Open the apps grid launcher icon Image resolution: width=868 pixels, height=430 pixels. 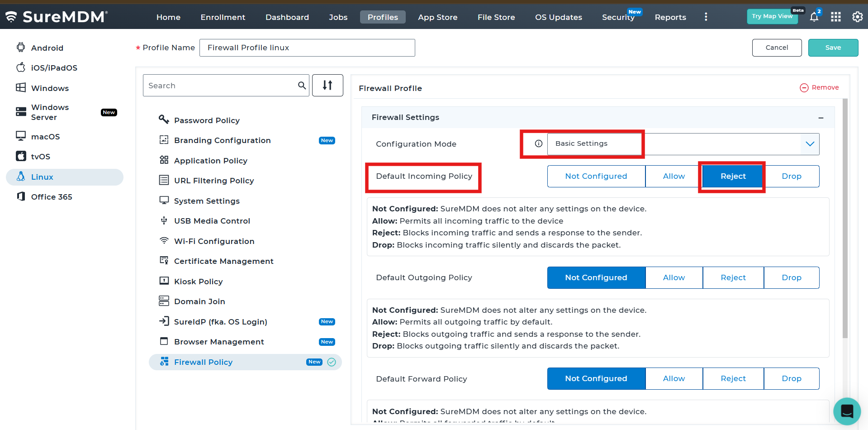[836, 17]
